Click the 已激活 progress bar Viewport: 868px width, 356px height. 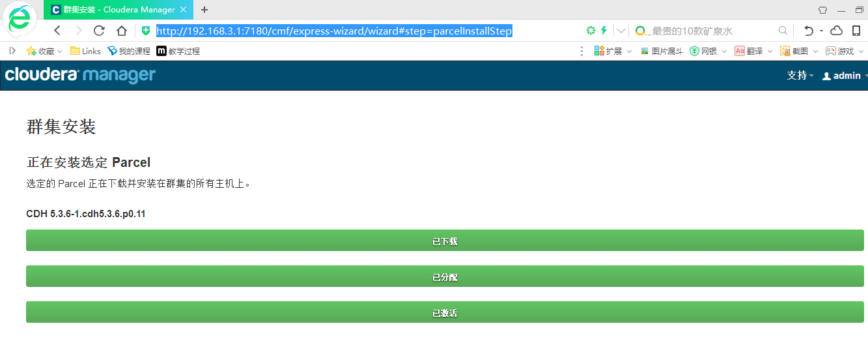pyautogui.click(x=445, y=312)
